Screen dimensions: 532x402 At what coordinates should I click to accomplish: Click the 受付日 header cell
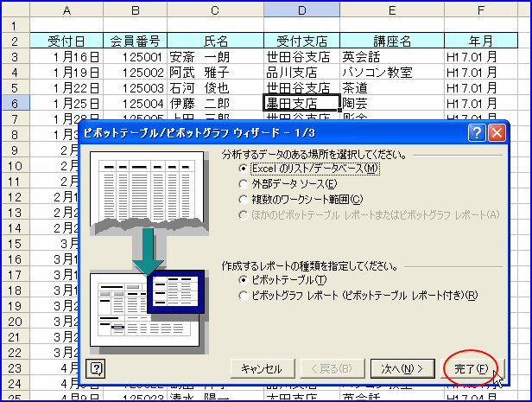click(x=66, y=41)
